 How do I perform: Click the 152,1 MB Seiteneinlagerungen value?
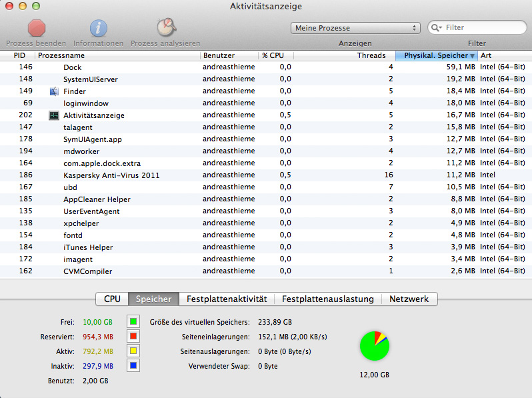click(x=293, y=337)
